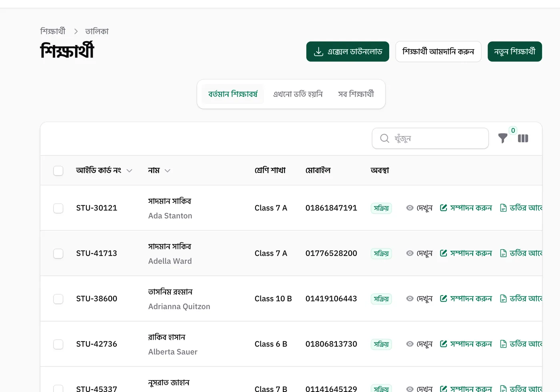
Task: Edit STU-38600 with সম্পাদনা করুন
Action: coord(466,299)
